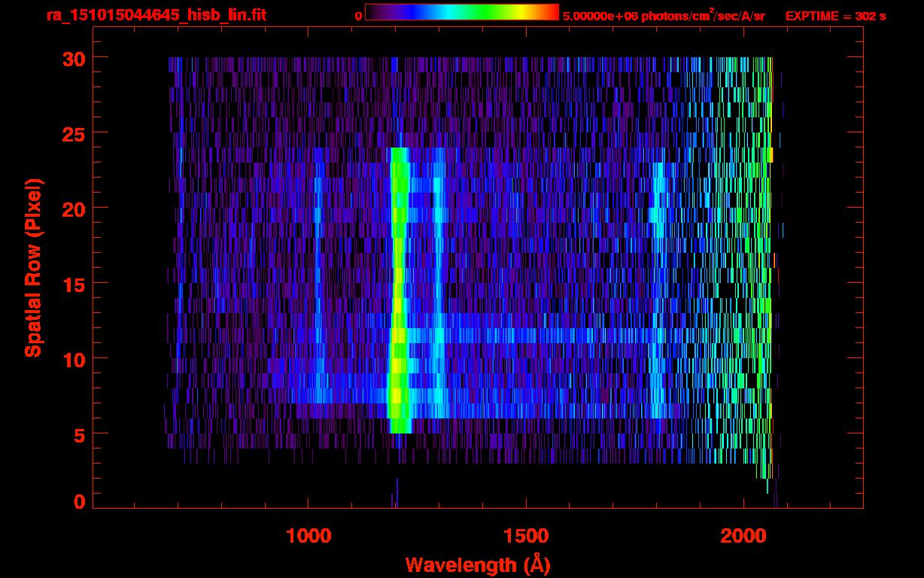
Task: Select the green section of the color bar
Action: [x=482, y=13]
